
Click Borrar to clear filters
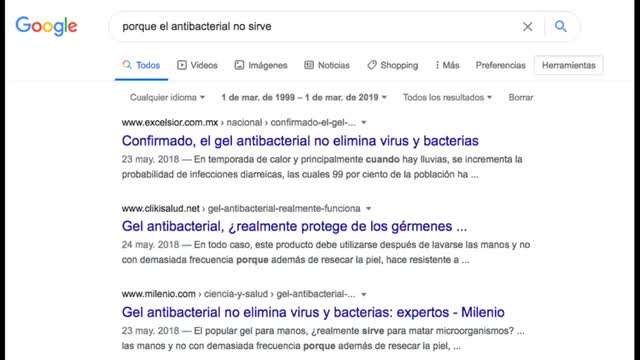click(x=521, y=98)
